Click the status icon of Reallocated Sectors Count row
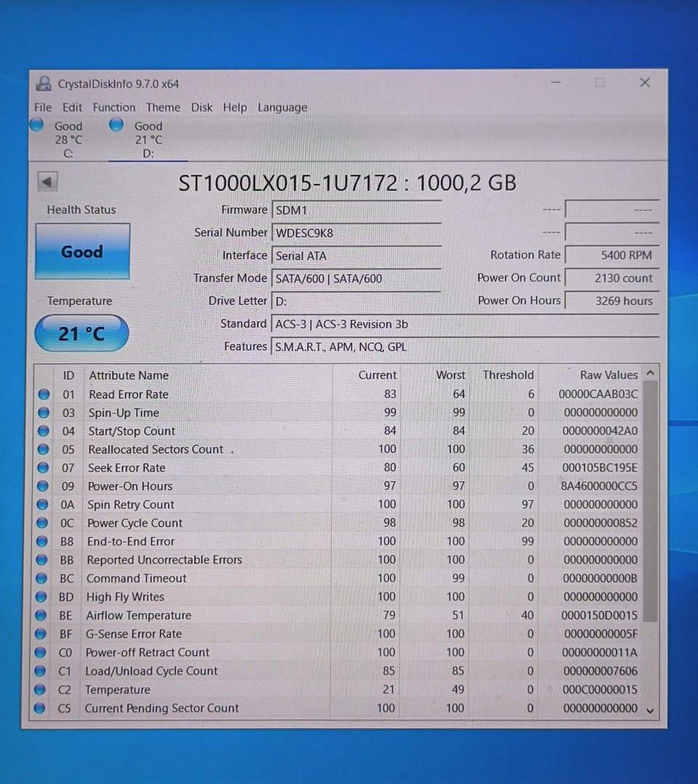The height and width of the screenshot is (784, 698). (x=43, y=450)
